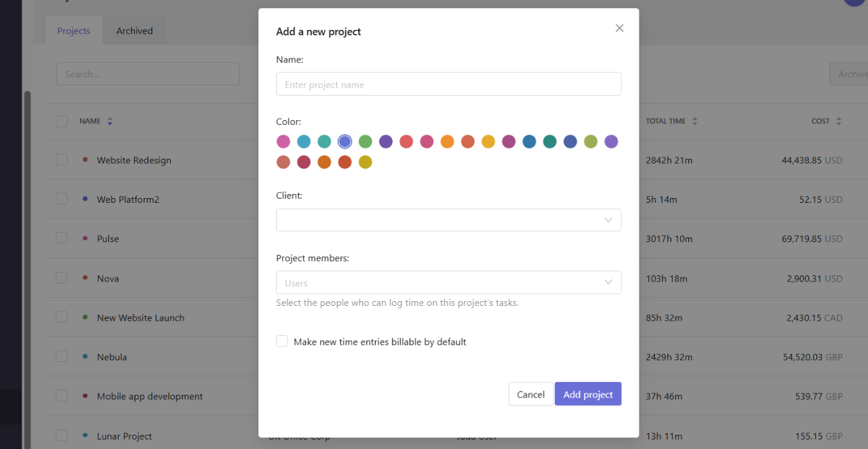Close the Add a new project dialog

[x=619, y=28]
